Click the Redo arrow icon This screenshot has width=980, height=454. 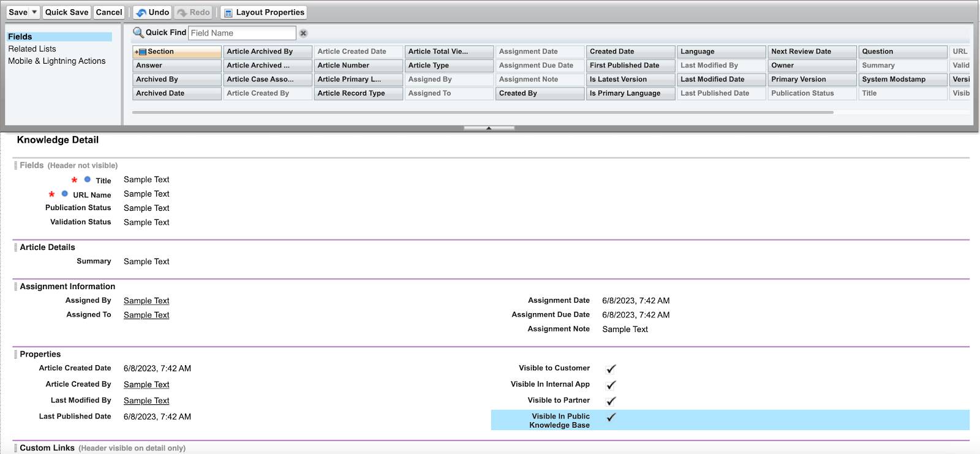pyautogui.click(x=182, y=12)
